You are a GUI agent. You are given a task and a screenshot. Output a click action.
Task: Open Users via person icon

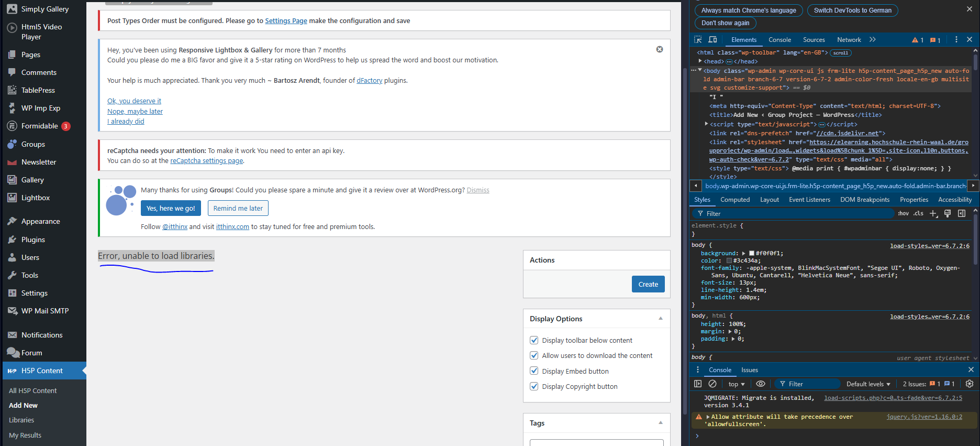[12, 257]
